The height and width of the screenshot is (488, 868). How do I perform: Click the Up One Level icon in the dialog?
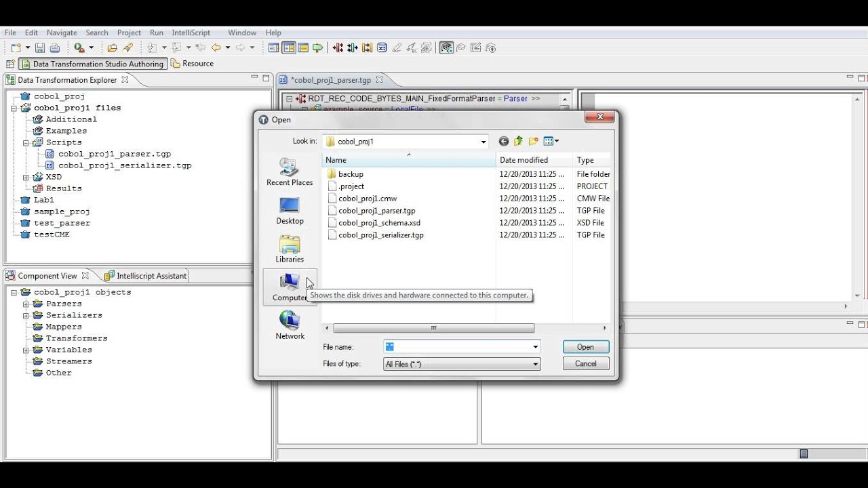pyautogui.click(x=519, y=141)
